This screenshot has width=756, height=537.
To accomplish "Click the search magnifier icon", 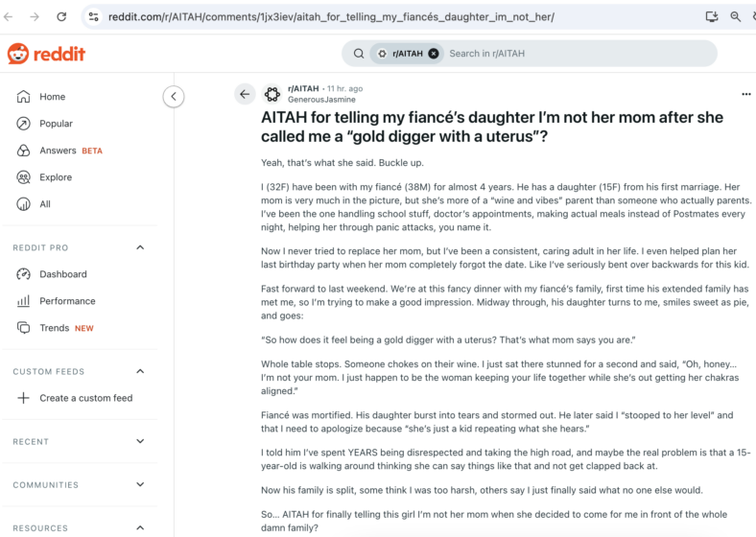I will [359, 54].
